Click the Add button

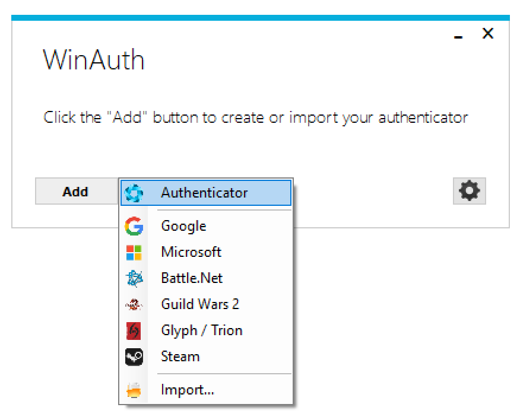[75, 191]
